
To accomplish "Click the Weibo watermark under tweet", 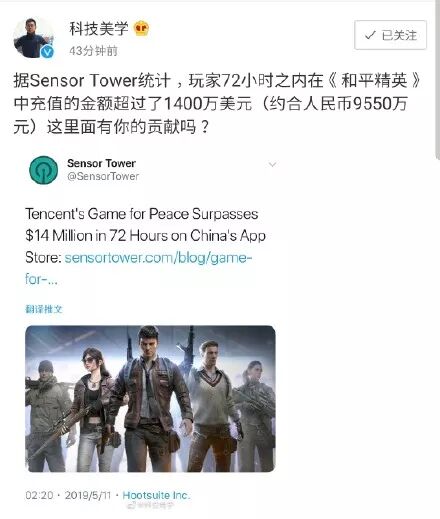I will pos(151,506).
